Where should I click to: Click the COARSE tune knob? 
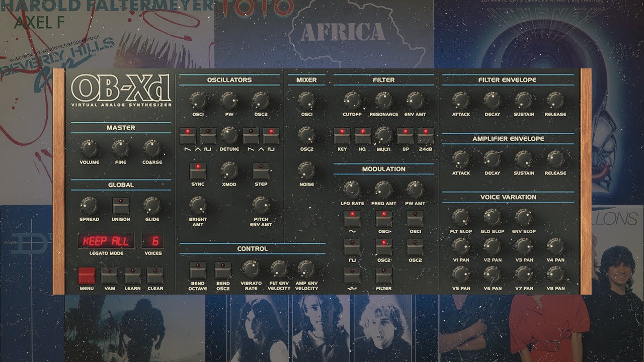pyautogui.click(x=152, y=148)
